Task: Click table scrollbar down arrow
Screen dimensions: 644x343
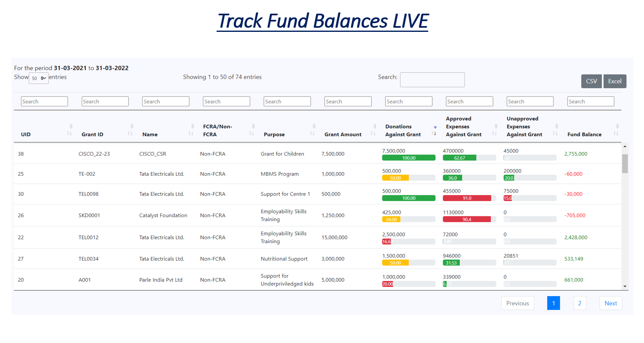Action: click(625, 286)
